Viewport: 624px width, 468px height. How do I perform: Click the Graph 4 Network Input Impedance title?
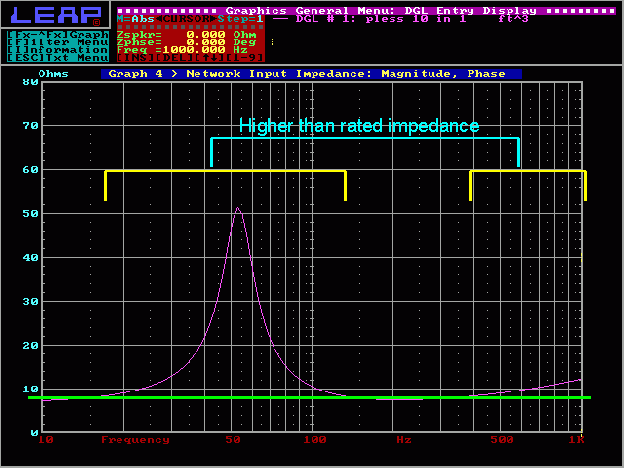click(311, 74)
